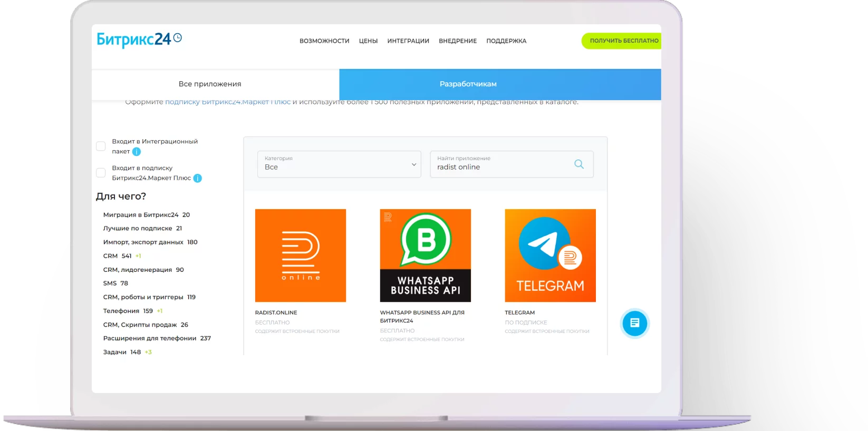Select Телефония 159 category
The image size is (868, 431).
click(x=128, y=311)
